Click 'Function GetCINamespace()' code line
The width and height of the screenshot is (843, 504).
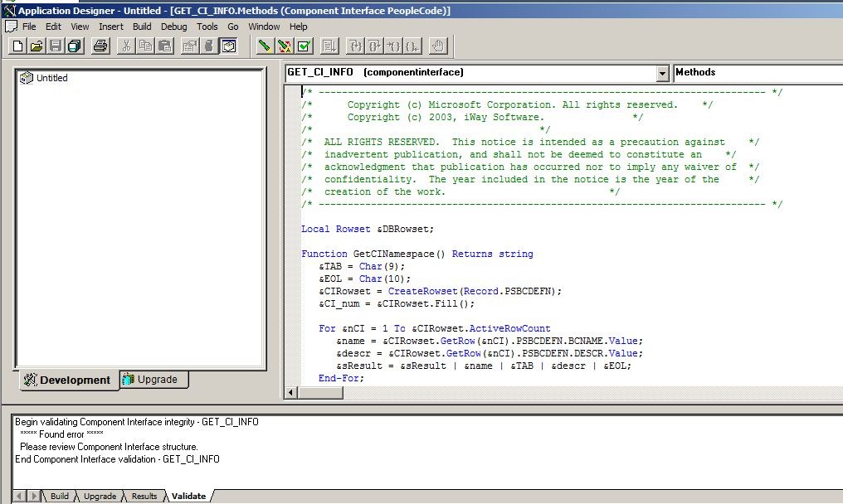tap(417, 254)
